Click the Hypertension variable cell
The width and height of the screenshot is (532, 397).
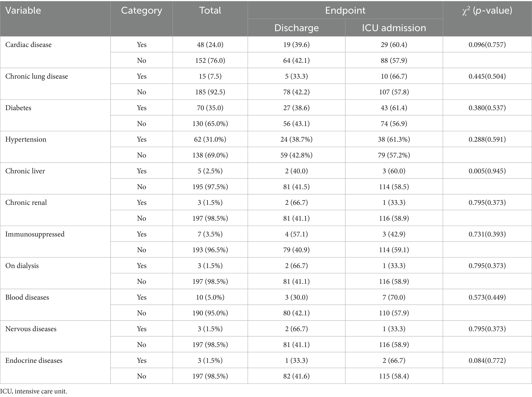[26, 139]
